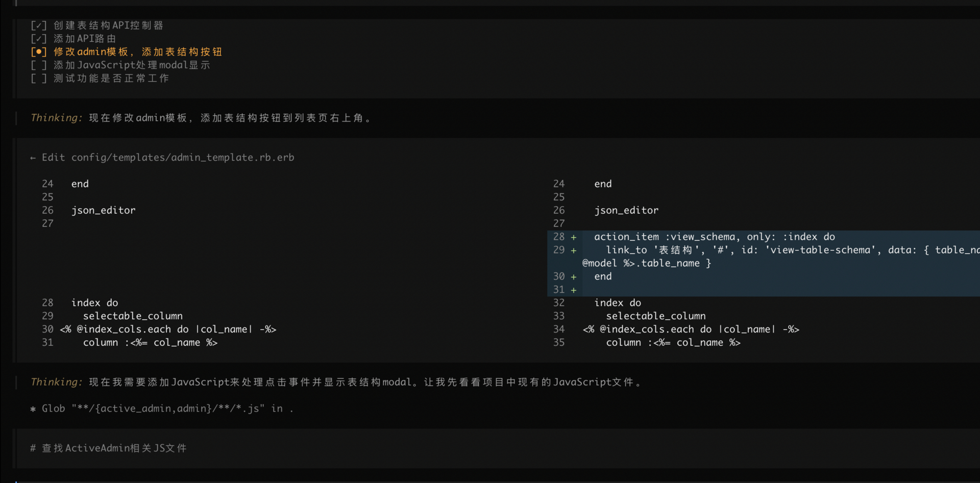Click json_editor in the left diff pane
Image resolution: width=980 pixels, height=483 pixels.
(x=103, y=210)
